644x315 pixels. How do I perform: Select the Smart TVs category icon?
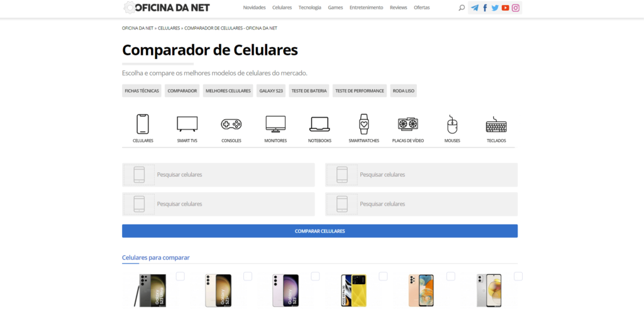187,123
